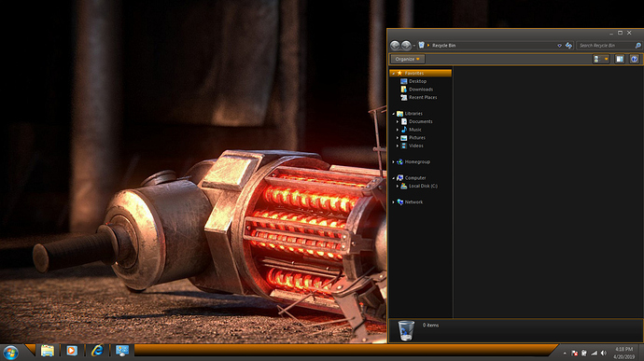This screenshot has height=361, width=644.
Task: Open Desktop under Favorites
Action: click(x=418, y=81)
